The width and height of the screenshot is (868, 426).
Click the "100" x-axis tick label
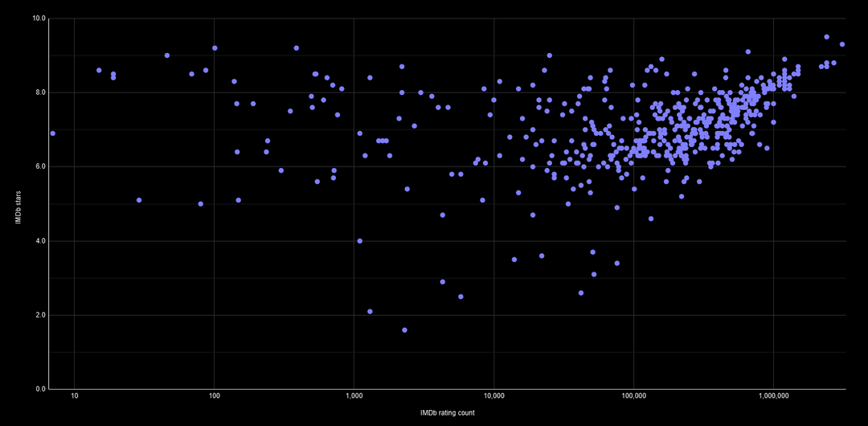215,396
